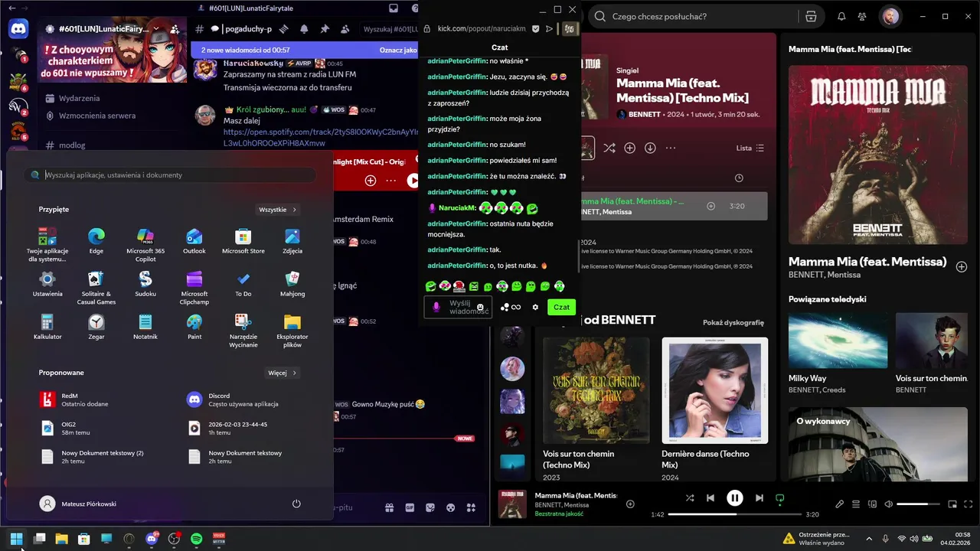The height and width of the screenshot is (551, 980).
Task: Click Oznacz jako in Discord banner
Action: [398, 51]
